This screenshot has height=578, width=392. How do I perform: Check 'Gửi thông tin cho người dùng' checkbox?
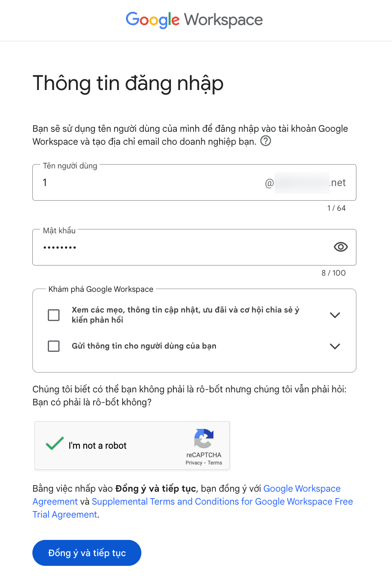pos(54,346)
